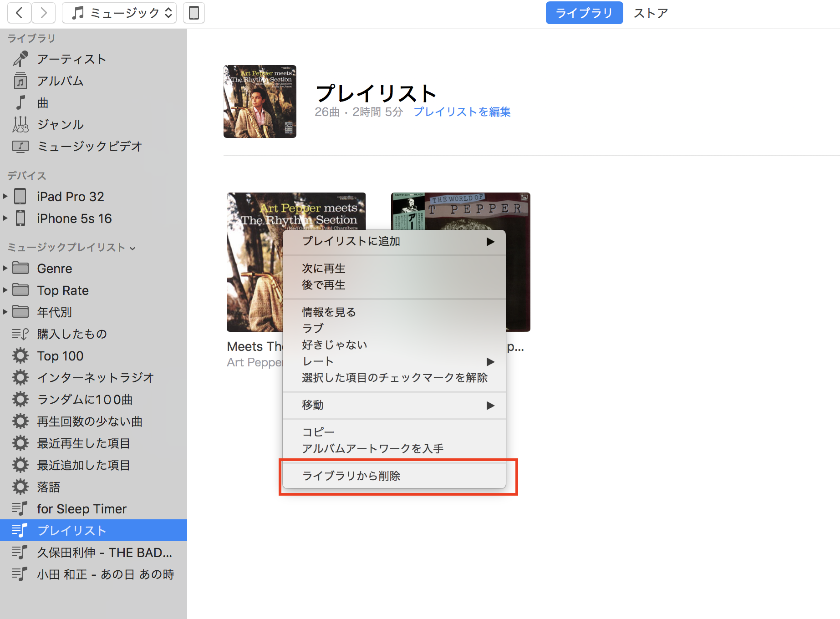Click the プレイリストを編集 link
Image resolution: width=840 pixels, height=619 pixels.
462,112
